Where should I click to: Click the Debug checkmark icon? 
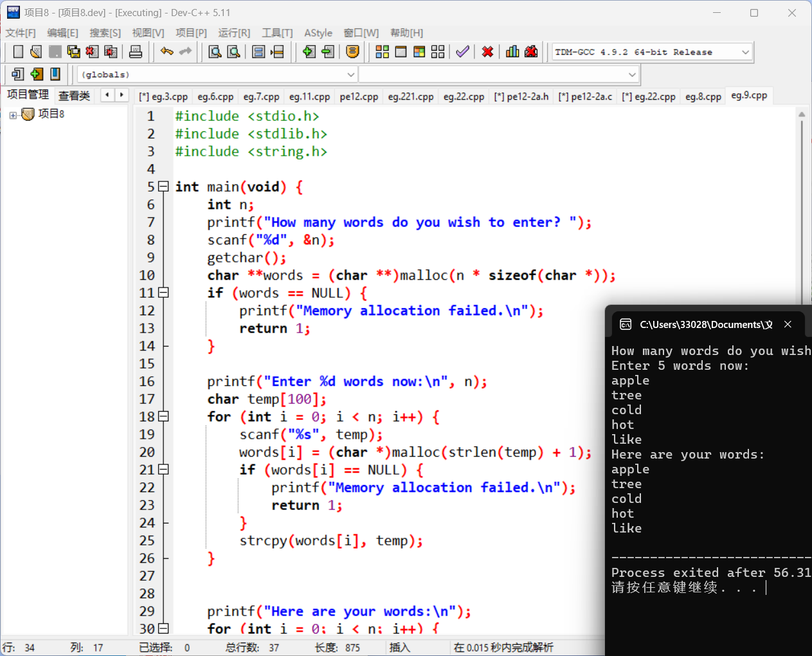click(462, 51)
